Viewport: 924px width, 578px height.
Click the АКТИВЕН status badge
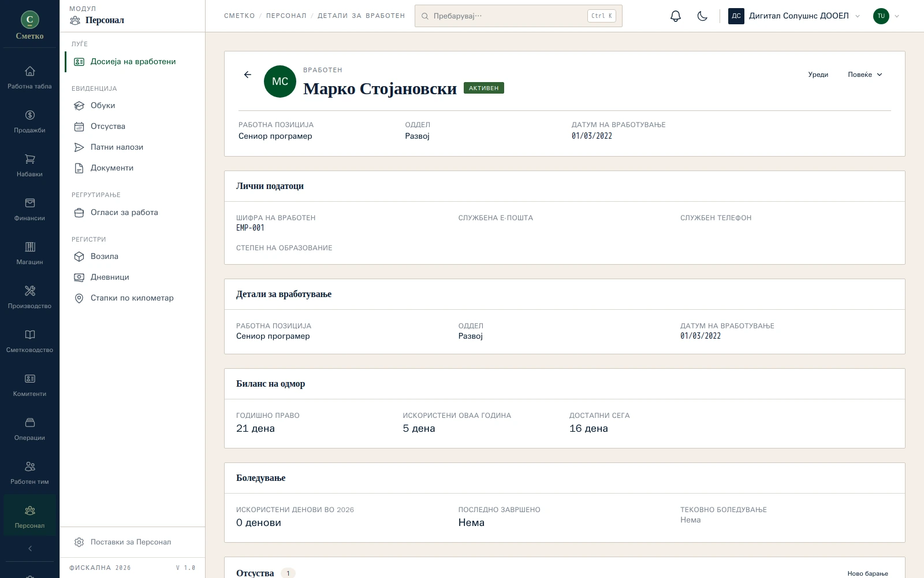click(484, 88)
